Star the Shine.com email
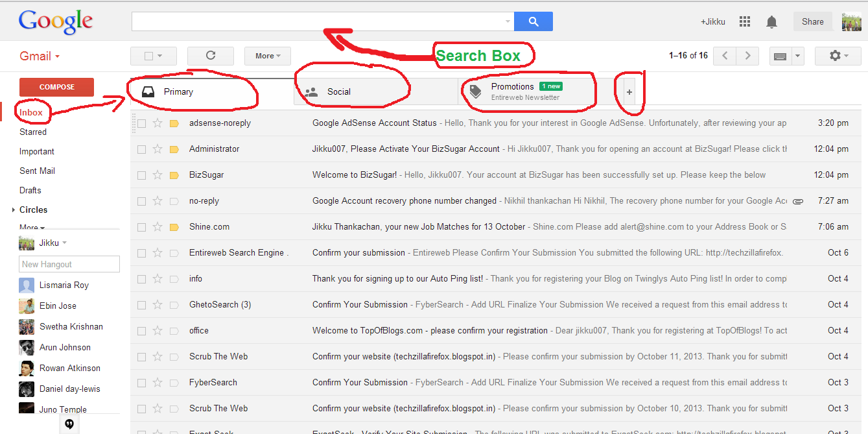The height and width of the screenshot is (434, 868). tap(158, 227)
